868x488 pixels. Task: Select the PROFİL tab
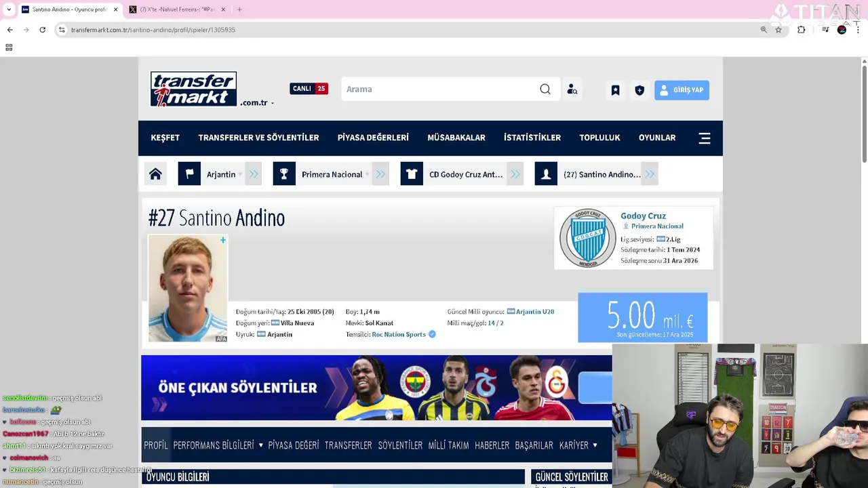(x=155, y=445)
